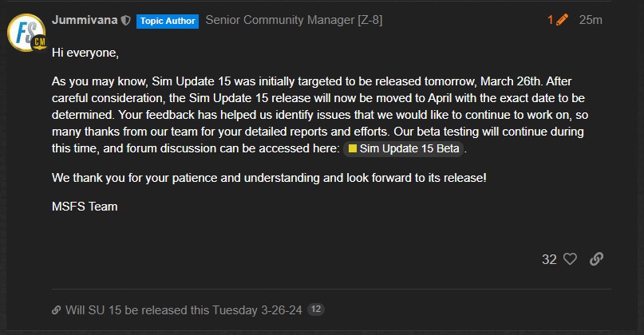Like the post with the heart icon
644x335 pixels.
click(x=570, y=259)
